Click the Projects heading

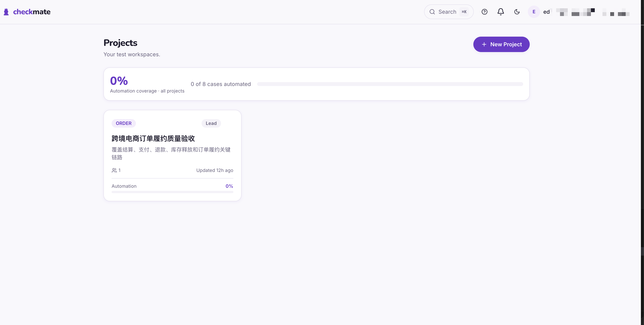(x=120, y=43)
